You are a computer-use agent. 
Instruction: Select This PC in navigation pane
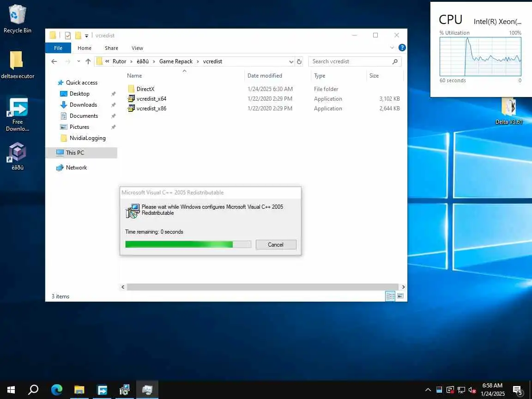click(x=81, y=153)
